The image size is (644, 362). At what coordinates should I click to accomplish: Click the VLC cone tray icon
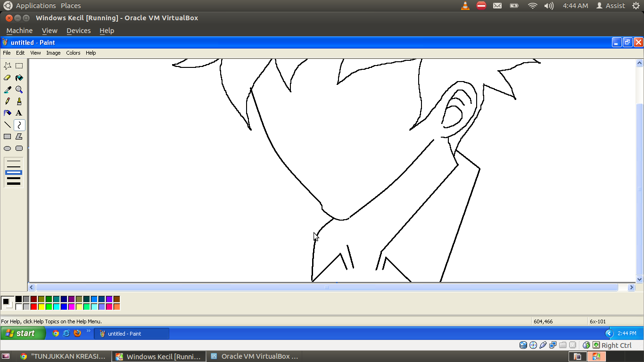(x=465, y=6)
